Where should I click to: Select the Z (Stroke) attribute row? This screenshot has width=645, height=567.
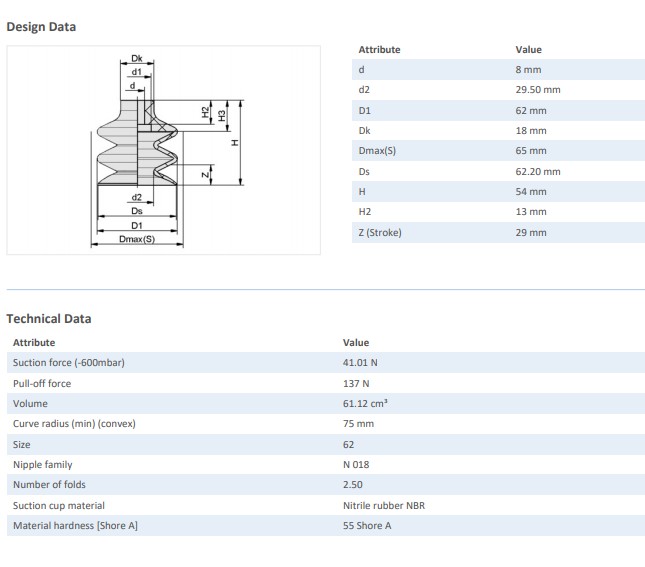coord(382,232)
